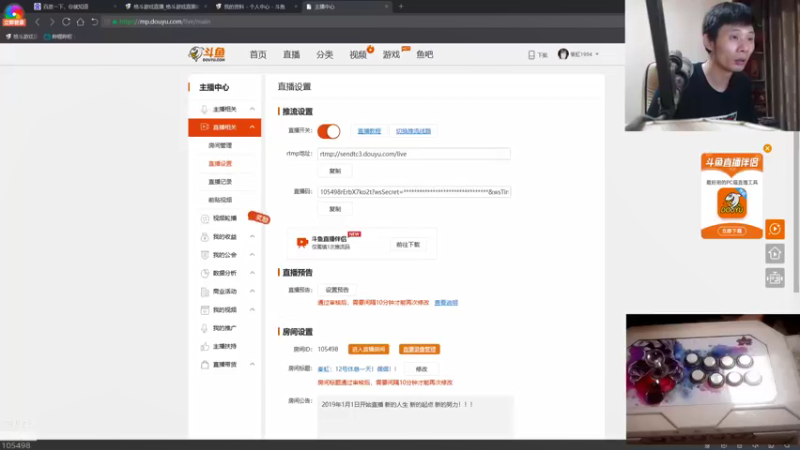Screen dimensions: 800x450
Task: Toggle the 直播开关 live switch
Action: (329, 131)
